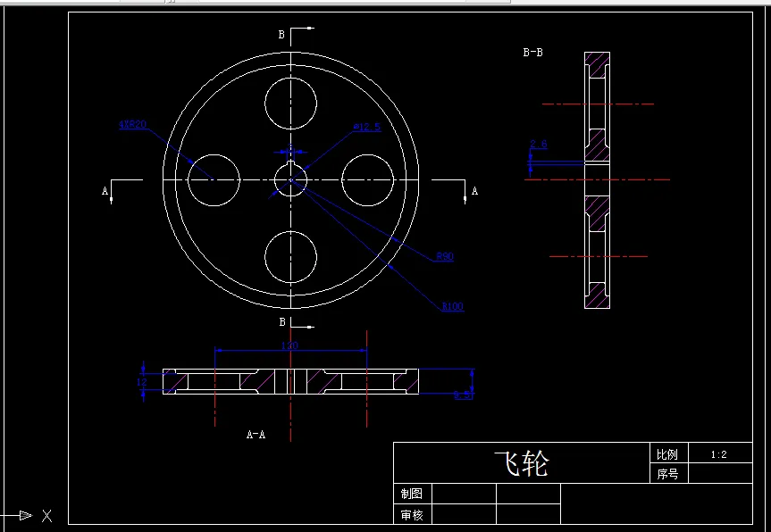Click the 比例 label in title block
The image size is (771, 532).
[x=666, y=454]
